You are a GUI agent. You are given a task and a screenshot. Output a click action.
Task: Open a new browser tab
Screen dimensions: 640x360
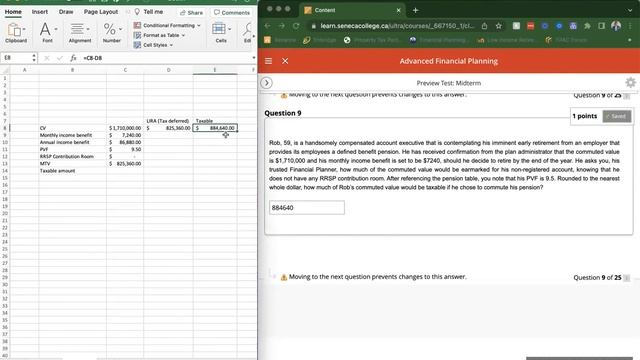(x=416, y=10)
